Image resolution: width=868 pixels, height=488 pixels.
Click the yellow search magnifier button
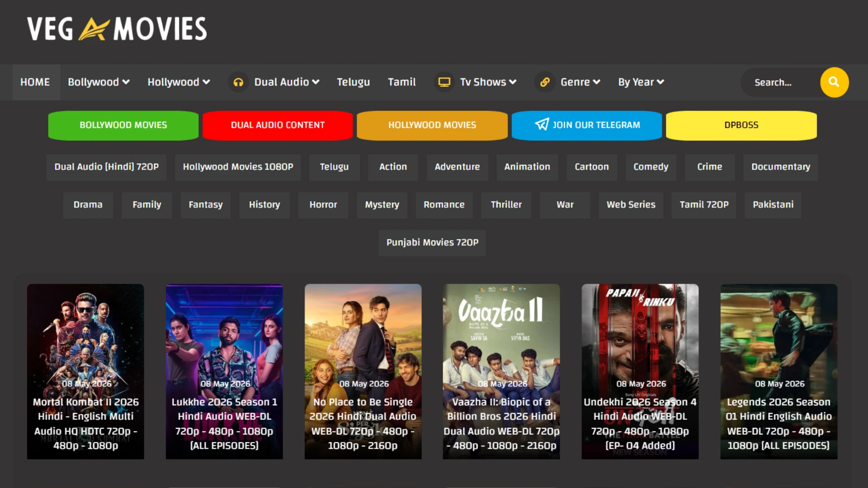[x=834, y=82]
